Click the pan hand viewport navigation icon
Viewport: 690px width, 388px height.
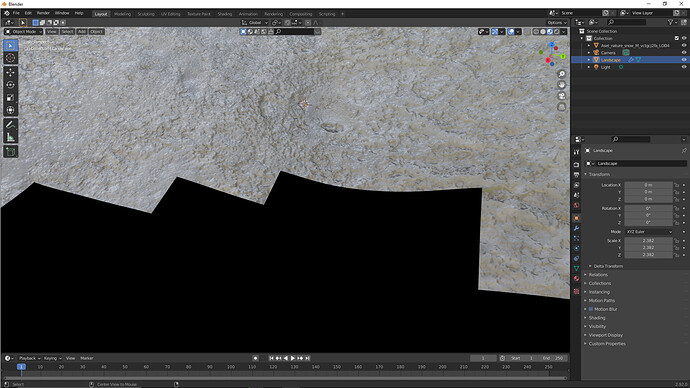[x=562, y=84]
